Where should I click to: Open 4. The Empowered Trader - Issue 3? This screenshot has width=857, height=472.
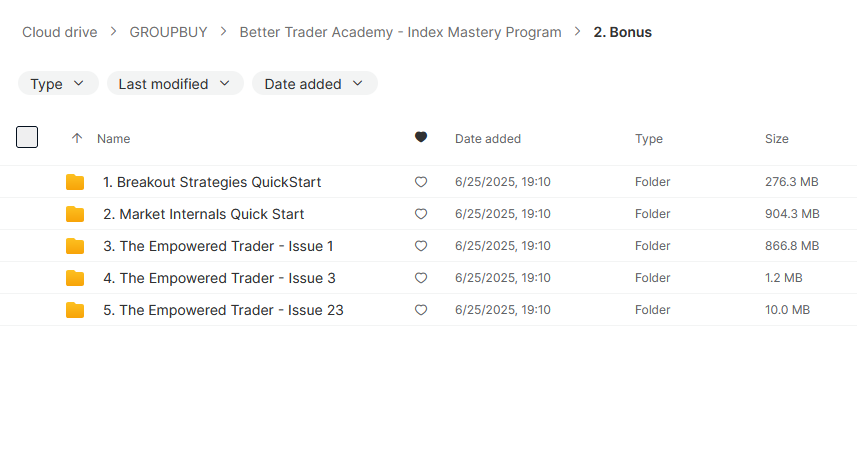219,278
